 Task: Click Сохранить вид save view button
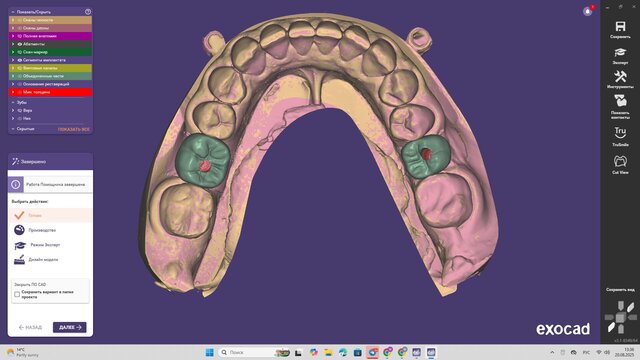click(x=620, y=289)
